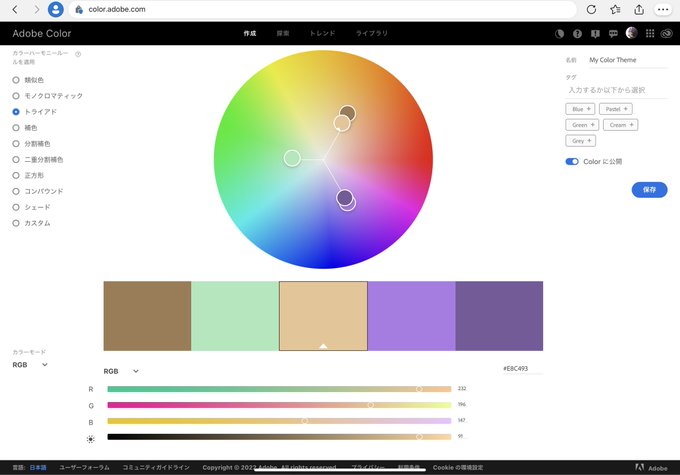Toggle the Color に公開 switch
Viewport: 680px width, 475px height.
click(572, 161)
